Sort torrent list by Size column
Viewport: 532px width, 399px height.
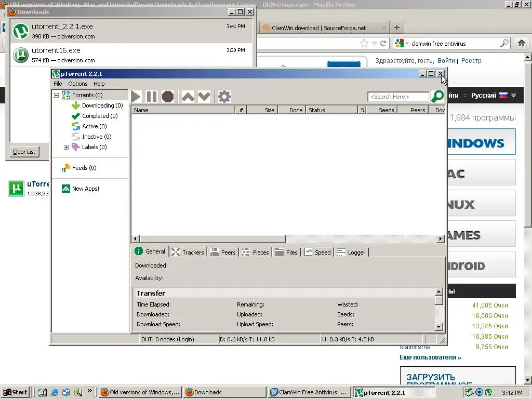(262, 110)
